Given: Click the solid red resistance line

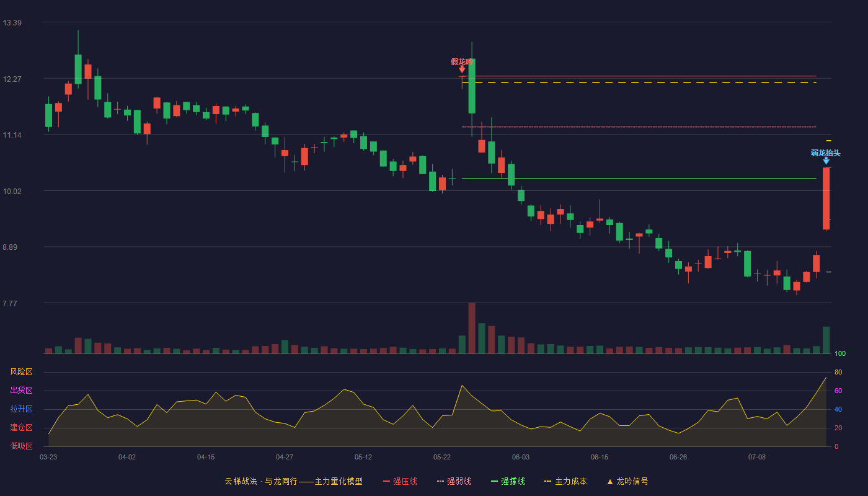Looking at the screenshot, I should click(639, 76).
